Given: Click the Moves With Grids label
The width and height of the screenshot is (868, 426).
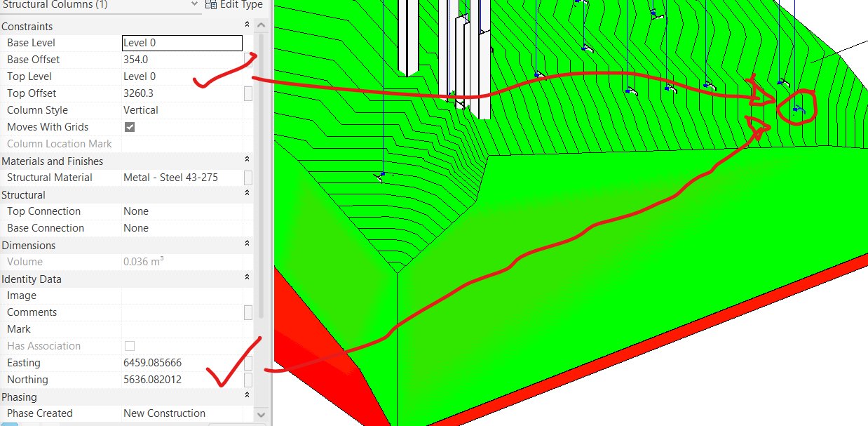Looking at the screenshot, I should coord(48,127).
